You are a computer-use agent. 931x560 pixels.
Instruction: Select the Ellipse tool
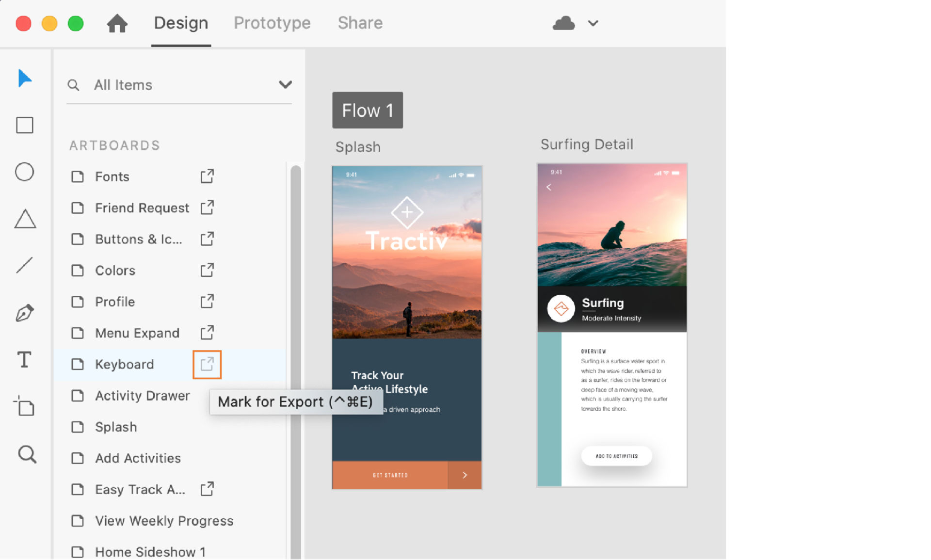tap(24, 172)
